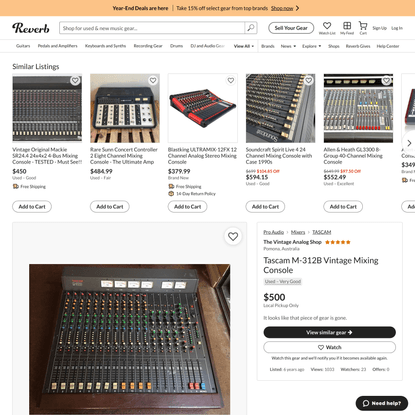This screenshot has height=415, width=415.
Task: Add the Rare Sunn Concert Controller to cart
Action: (110, 207)
